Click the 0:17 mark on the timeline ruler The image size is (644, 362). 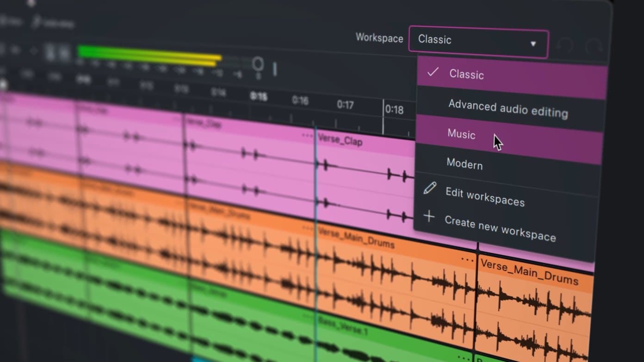(345, 104)
